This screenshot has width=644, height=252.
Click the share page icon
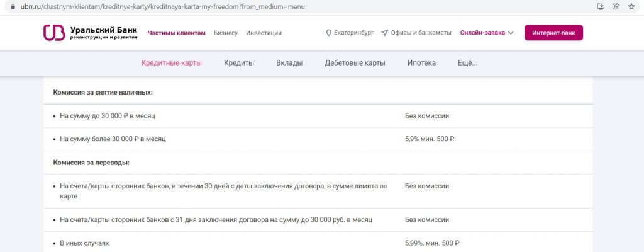tap(616, 6)
